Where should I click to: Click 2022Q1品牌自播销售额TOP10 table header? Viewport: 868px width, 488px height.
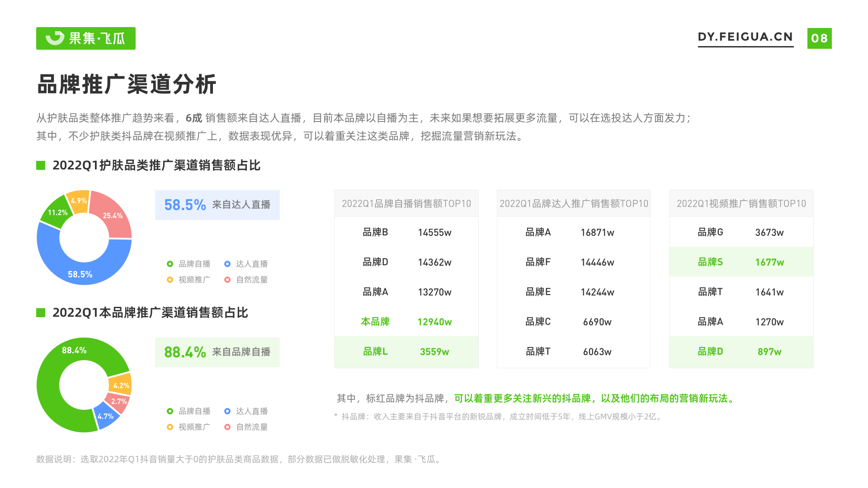point(406,204)
